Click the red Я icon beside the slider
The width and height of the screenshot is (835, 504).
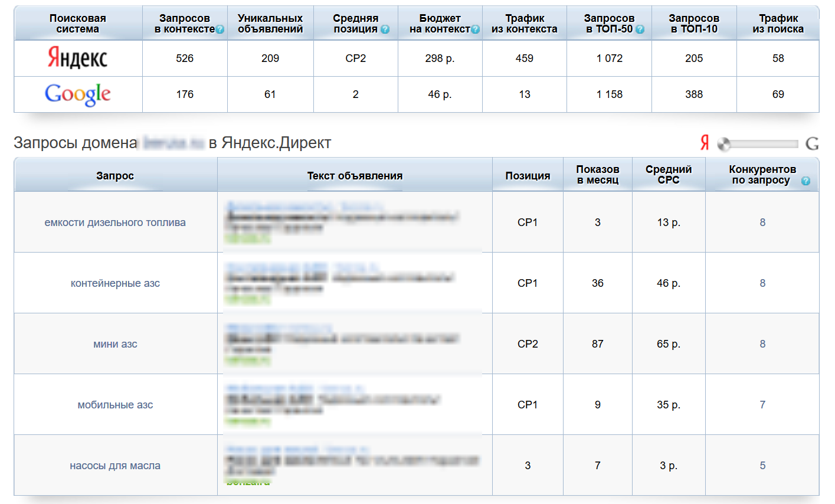point(705,143)
